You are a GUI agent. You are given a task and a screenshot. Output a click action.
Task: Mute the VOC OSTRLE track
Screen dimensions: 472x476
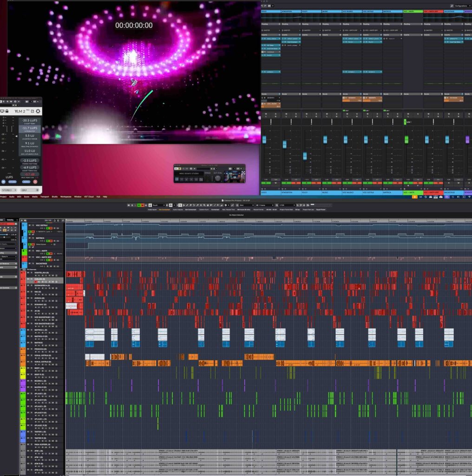(x=29, y=225)
